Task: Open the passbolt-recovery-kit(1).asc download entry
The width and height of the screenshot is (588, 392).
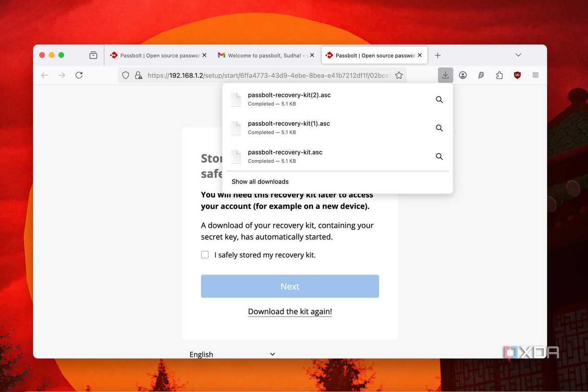Action: pyautogui.click(x=338, y=128)
